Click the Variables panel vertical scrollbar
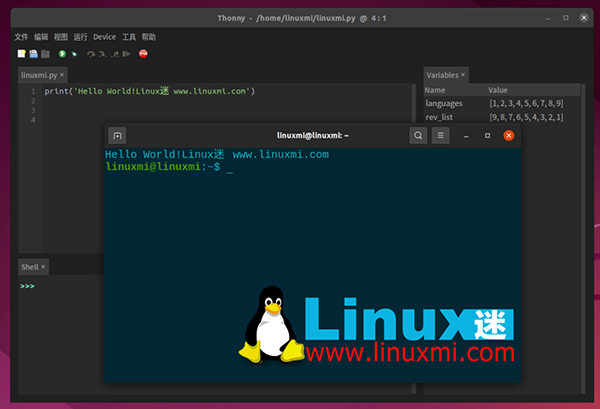 583,237
